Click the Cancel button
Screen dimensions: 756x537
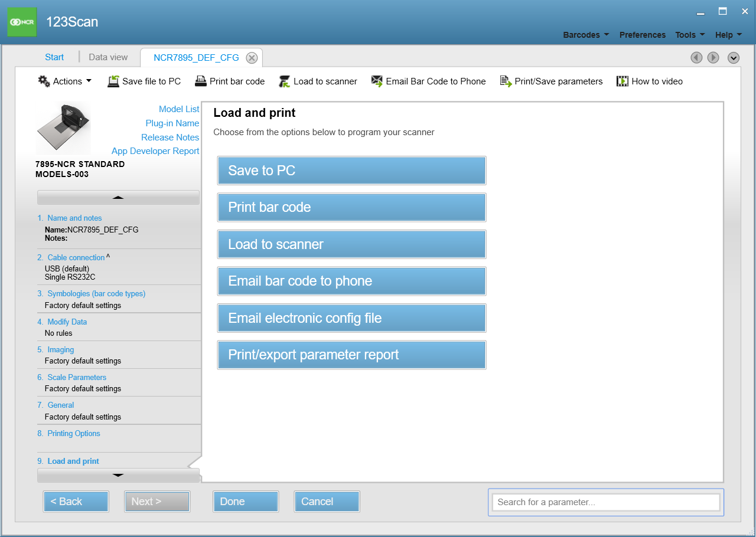[327, 502]
